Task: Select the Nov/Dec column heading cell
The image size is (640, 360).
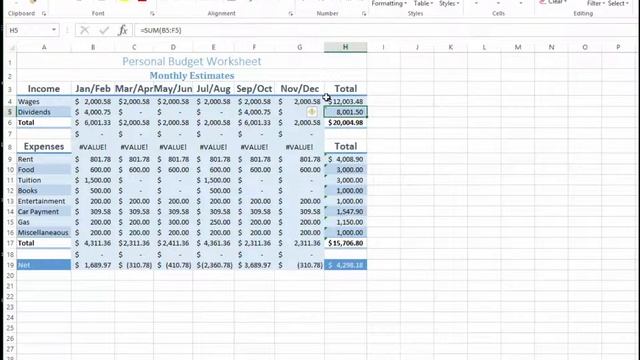Action: point(300,89)
